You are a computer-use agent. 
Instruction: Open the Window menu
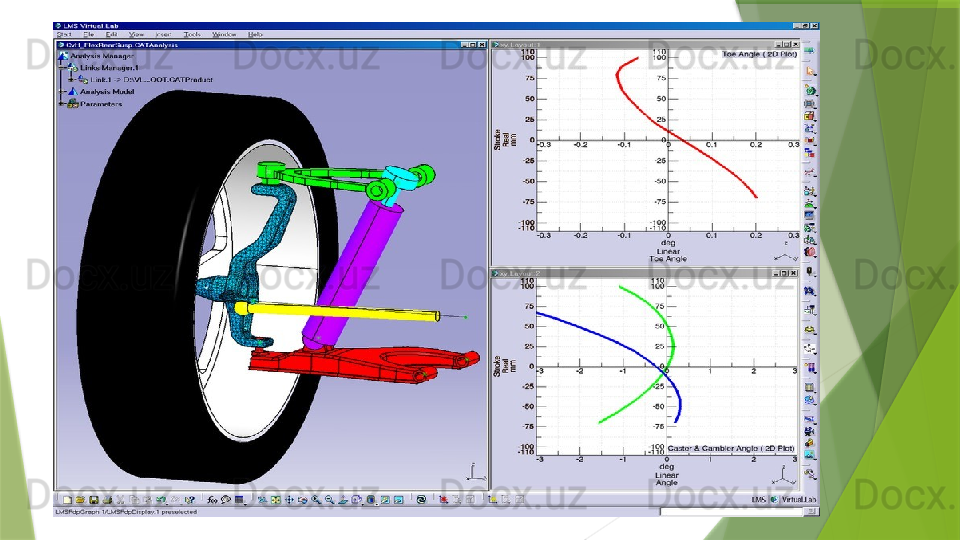[224, 34]
